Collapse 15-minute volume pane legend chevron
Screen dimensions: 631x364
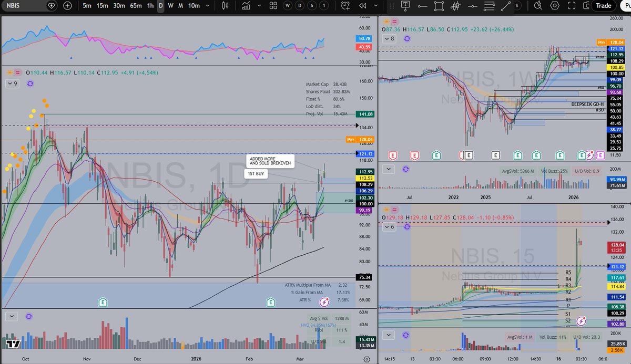[389, 335]
